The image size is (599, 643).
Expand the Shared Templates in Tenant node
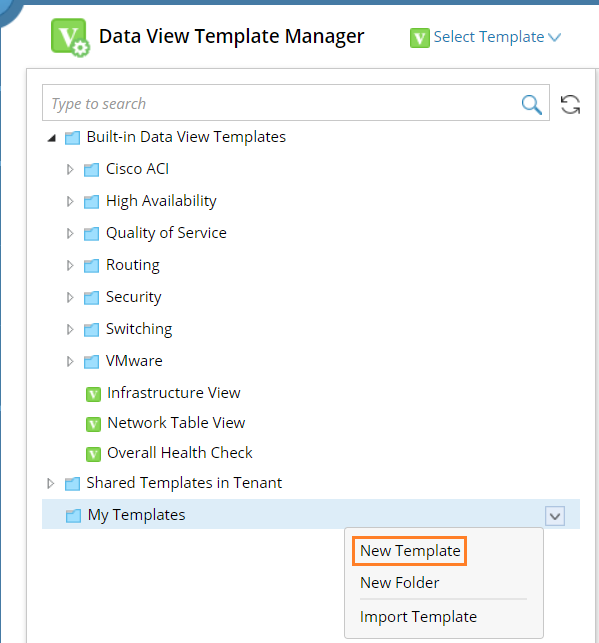(50, 483)
